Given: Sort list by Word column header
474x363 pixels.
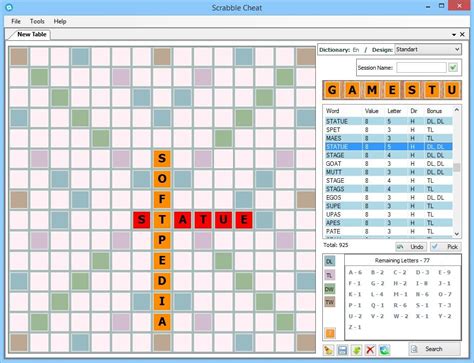Looking at the screenshot, I should pyautogui.click(x=332, y=111).
